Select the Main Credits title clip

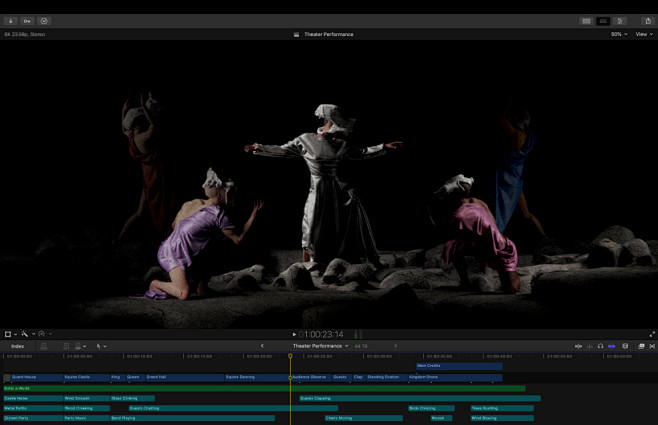point(459,366)
